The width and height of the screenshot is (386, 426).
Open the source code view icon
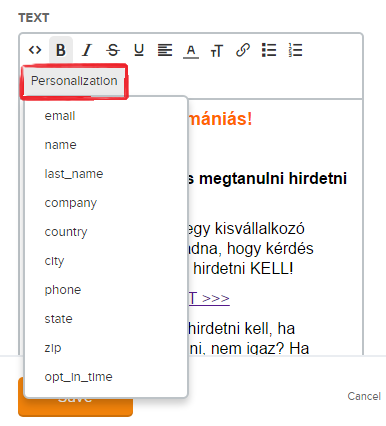pos(35,50)
